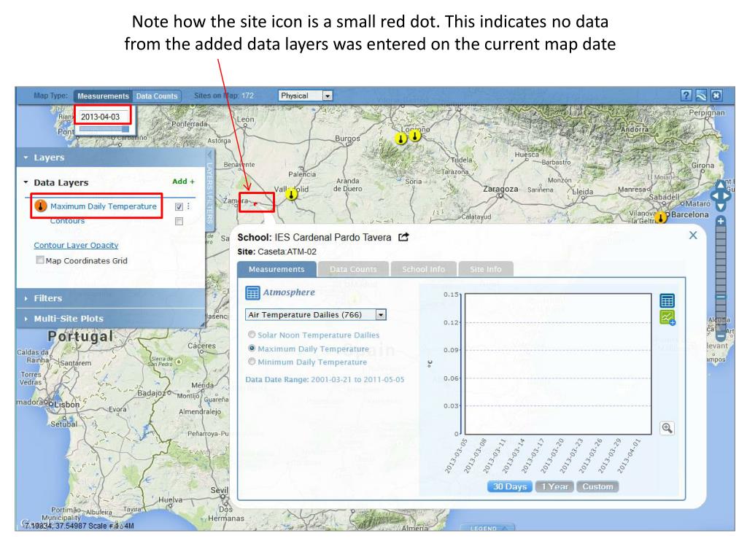Uncheck Maximum Daily Temperature layer checkbox

point(179,206)
